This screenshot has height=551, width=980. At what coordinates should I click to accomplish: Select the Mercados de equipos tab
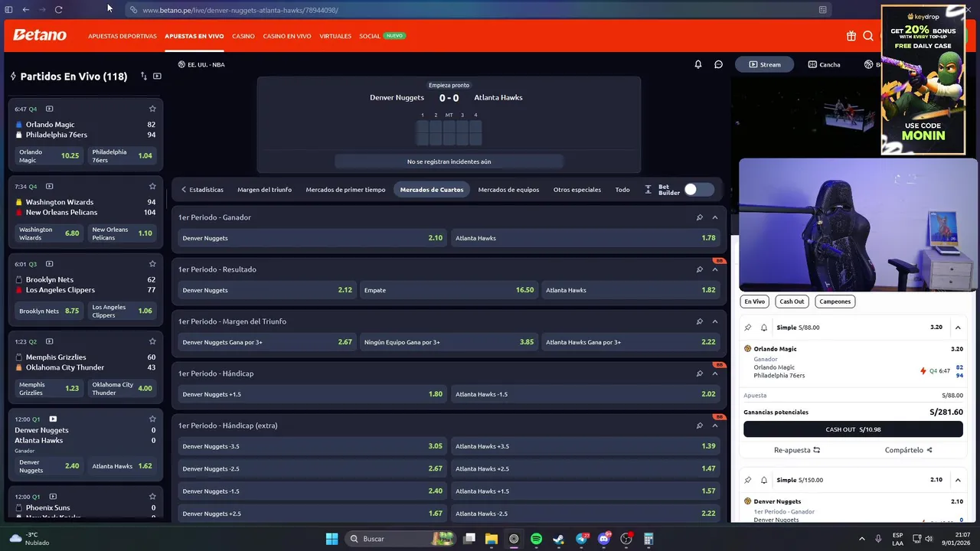[508, 190]
